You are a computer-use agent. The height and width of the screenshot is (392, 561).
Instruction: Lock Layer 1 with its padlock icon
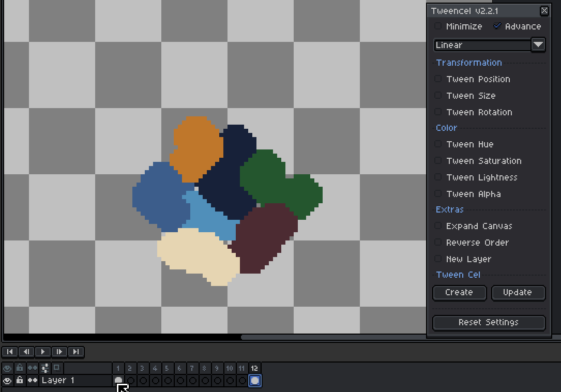[20, 380]
